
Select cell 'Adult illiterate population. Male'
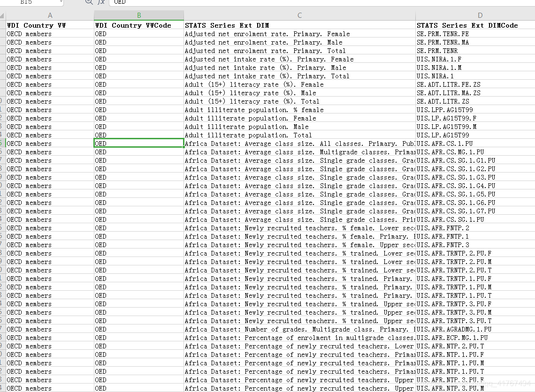pos(299,127)
